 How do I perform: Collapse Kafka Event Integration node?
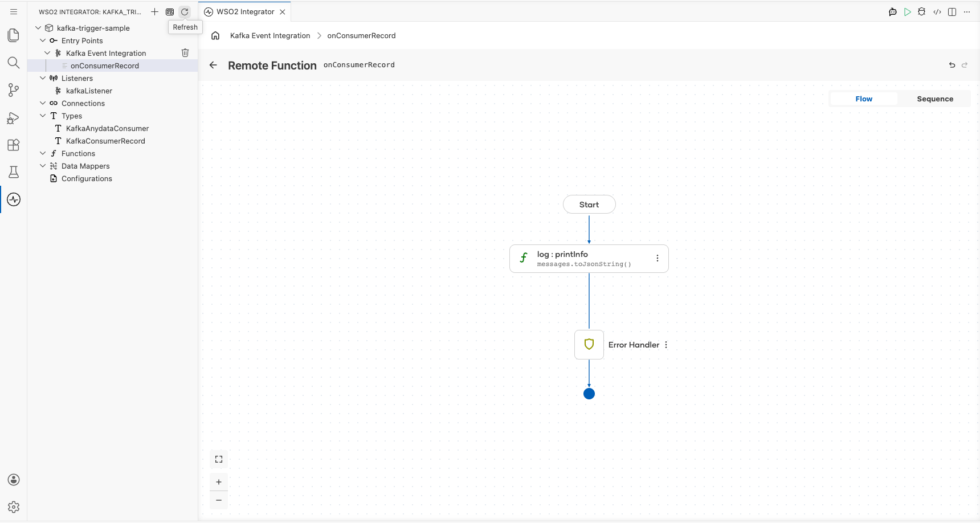pos(47,53)
